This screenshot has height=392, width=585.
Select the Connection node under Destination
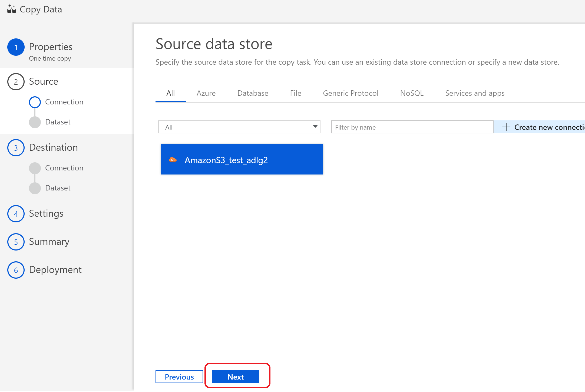click(x=35, y=168)
